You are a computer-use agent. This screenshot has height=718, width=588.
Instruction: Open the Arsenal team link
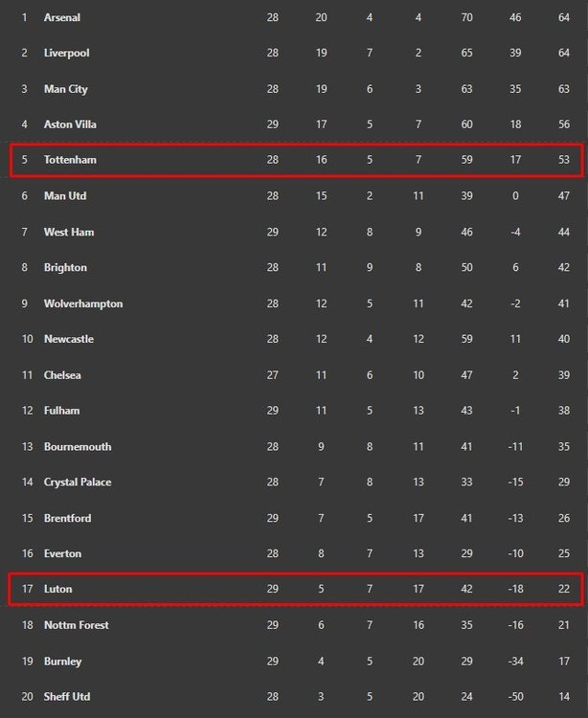[62, 17]
